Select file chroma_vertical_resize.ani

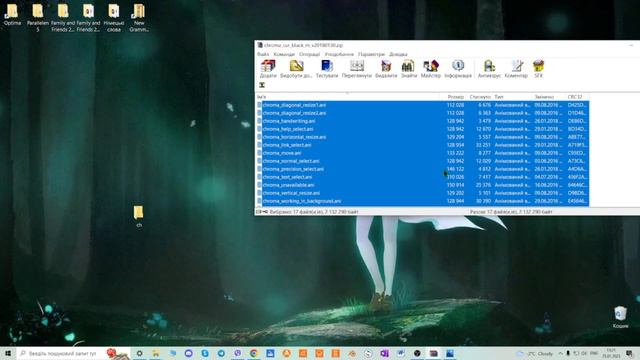point(422,193)
